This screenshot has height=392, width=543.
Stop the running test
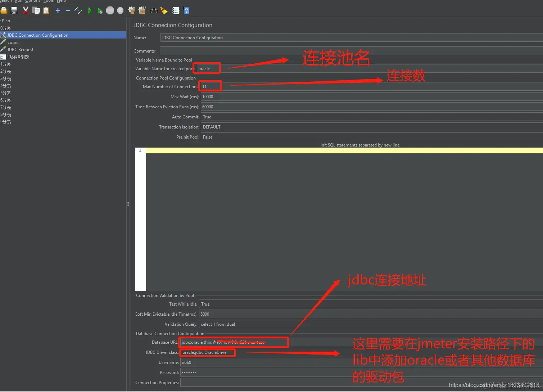click(x=110, y=10)
